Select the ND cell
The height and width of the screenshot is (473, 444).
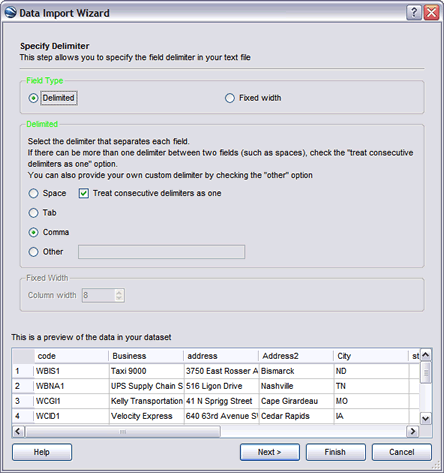click(371, 371)
